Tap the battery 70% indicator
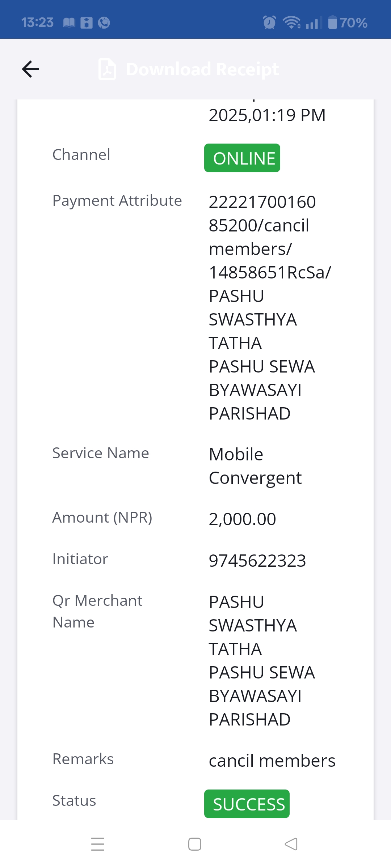This screenshot has width=391, height=868. tap(348, 22)
